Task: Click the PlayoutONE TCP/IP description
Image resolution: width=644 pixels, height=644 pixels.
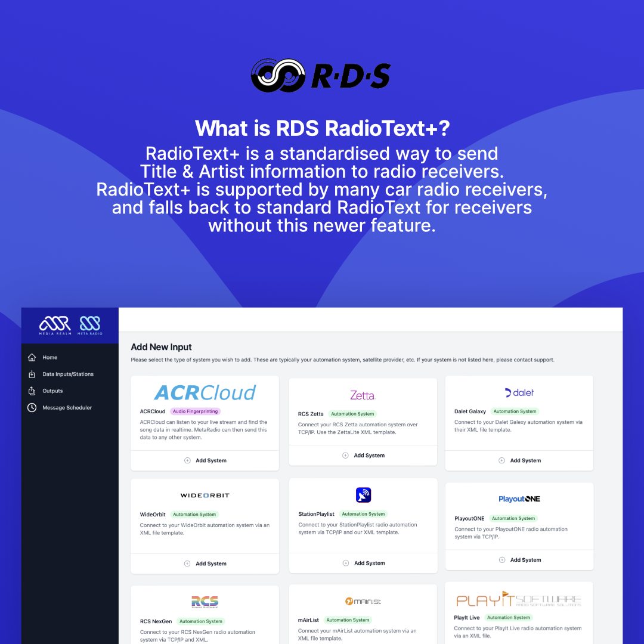Action: point(511,533)
